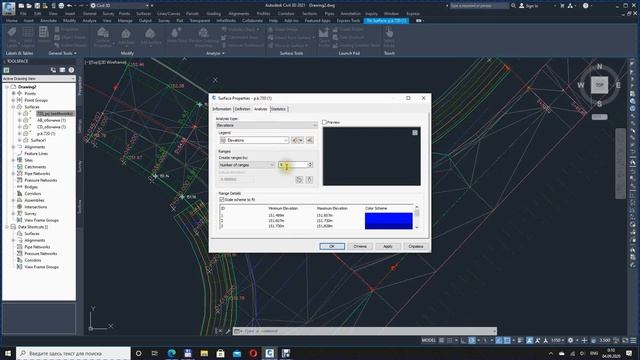Enable the Preview checkbox in dialog

coord(324,122)
